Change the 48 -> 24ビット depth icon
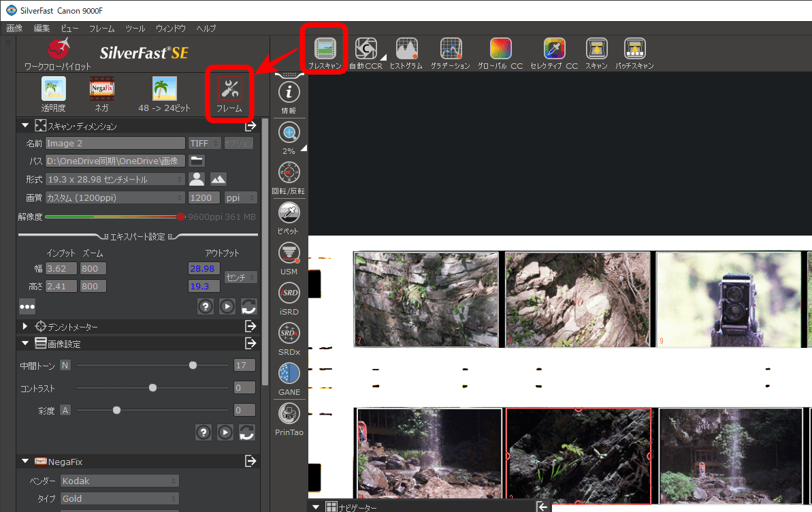812x512 pixels. tap(164, 89)
